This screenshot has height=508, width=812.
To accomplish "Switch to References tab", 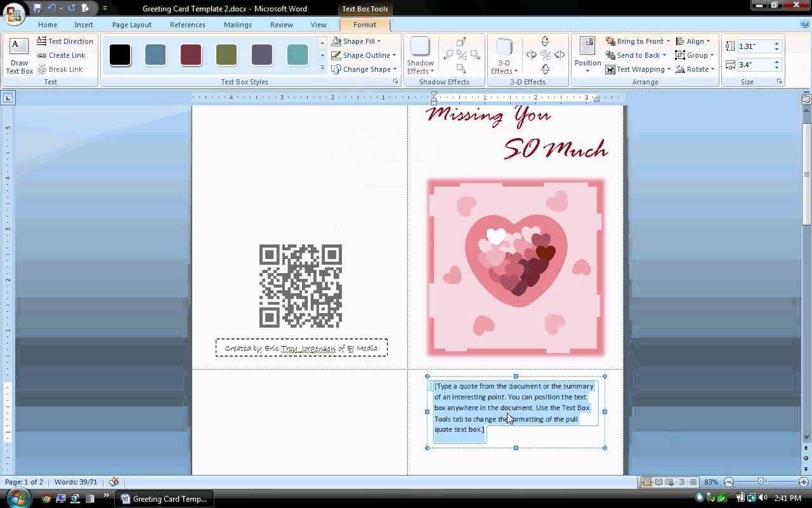I will 188,25.
